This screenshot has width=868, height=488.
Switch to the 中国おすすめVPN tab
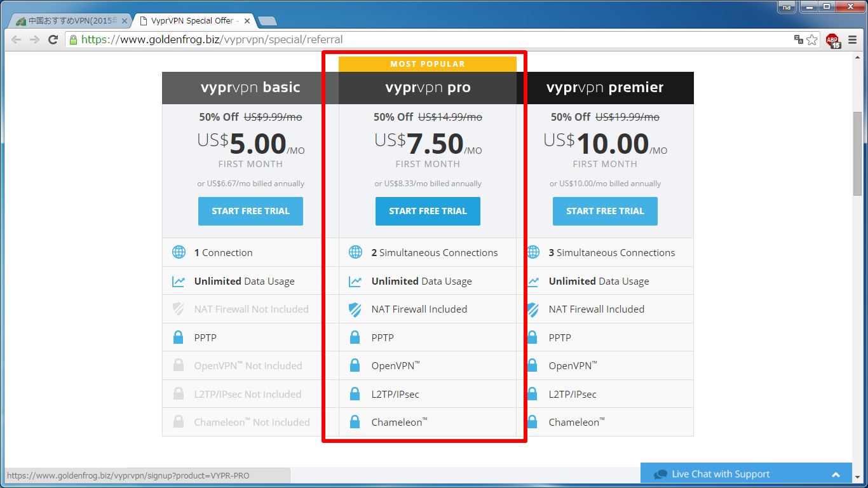coord(70,21)
